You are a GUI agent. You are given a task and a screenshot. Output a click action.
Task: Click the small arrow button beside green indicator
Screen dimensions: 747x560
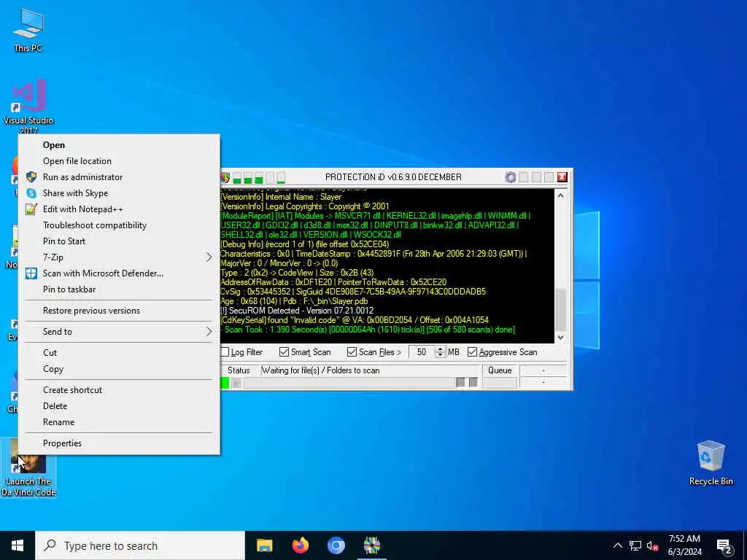236,383
